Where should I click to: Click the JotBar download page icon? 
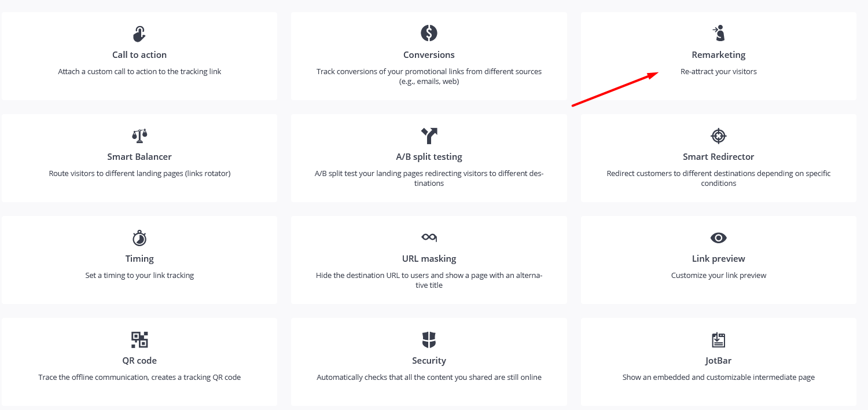coord(718,340)
